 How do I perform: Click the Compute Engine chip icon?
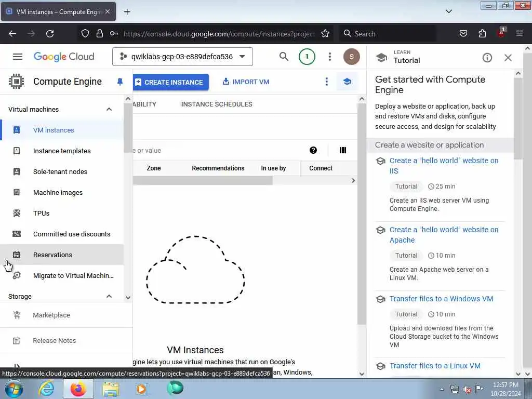coord(16,82)
